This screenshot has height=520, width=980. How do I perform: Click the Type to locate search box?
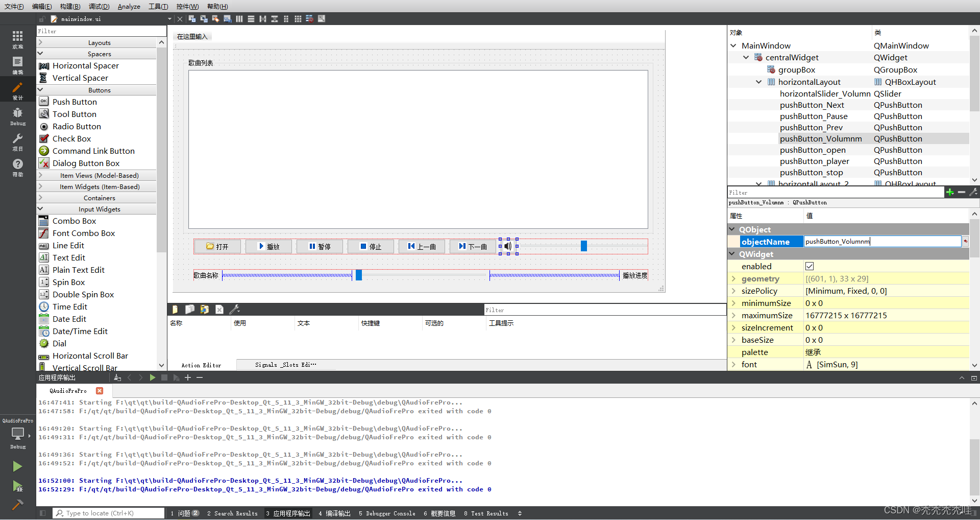tap(108, 513)
